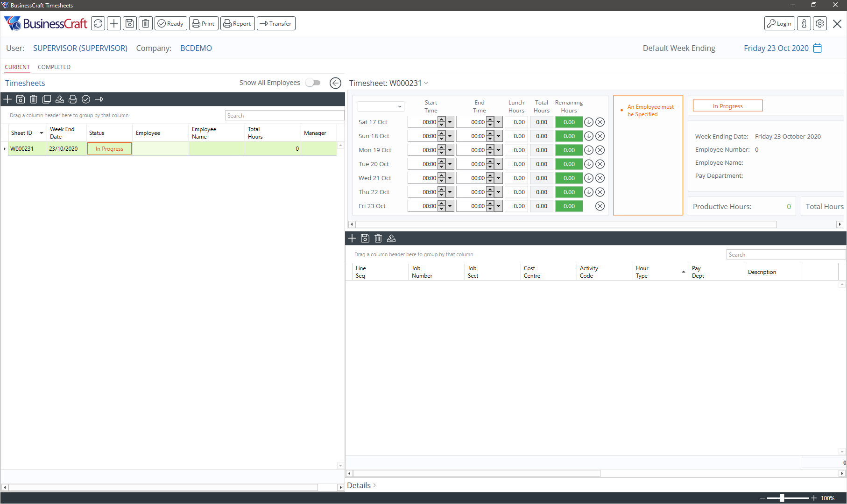Click the Timesheets grid Search field

(284, 115)
